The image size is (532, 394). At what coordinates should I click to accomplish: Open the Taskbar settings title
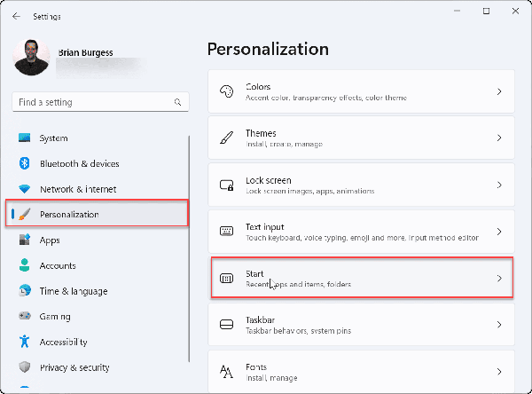[260, 320]
